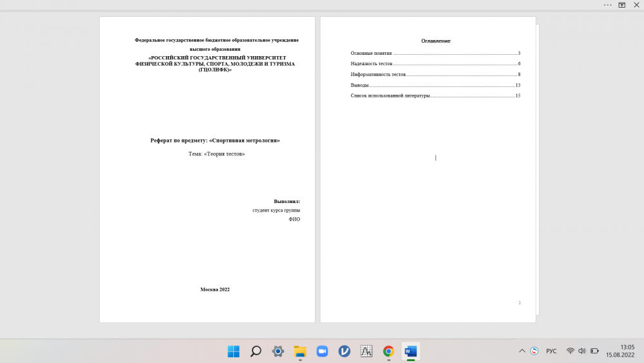Click the battery status tray icon
The image size is (644, 363).
(x=594, y=351)
